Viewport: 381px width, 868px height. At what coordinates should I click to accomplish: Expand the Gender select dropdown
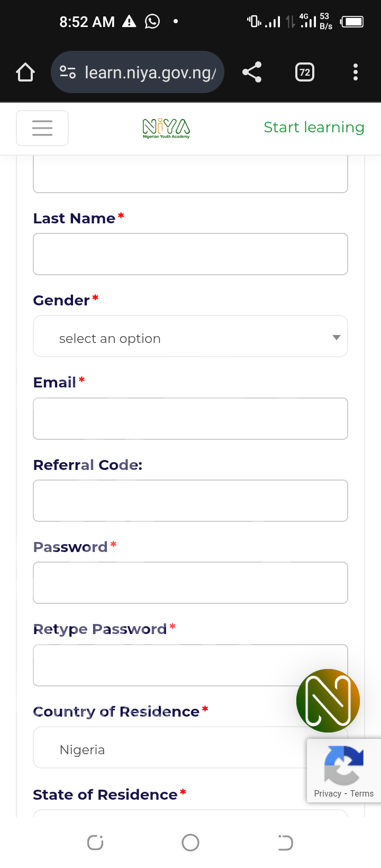[x=190, y=337]
